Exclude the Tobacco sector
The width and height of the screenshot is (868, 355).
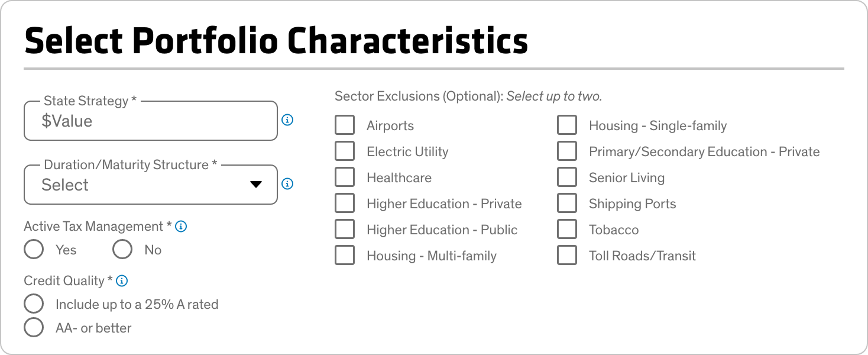point(567,230)
